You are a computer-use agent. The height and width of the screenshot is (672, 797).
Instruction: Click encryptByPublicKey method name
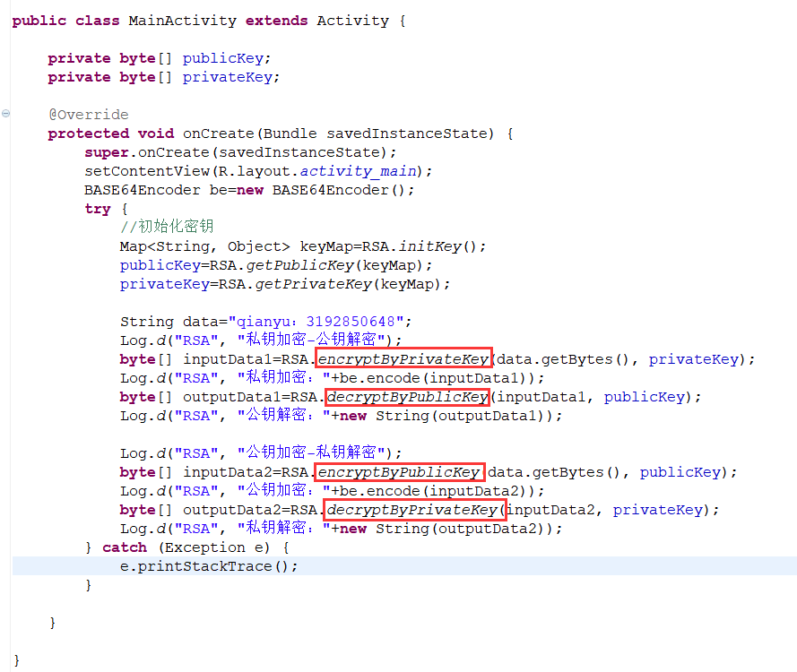399,472
